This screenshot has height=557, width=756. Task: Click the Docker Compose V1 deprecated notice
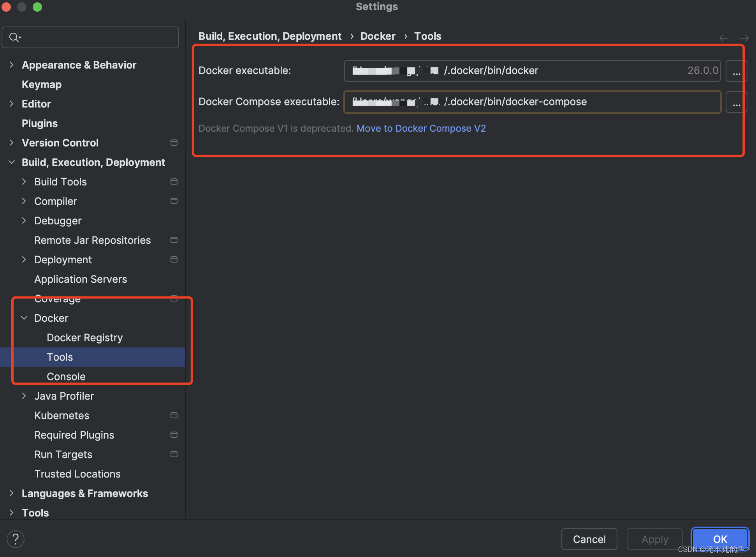tap(276, 128)
